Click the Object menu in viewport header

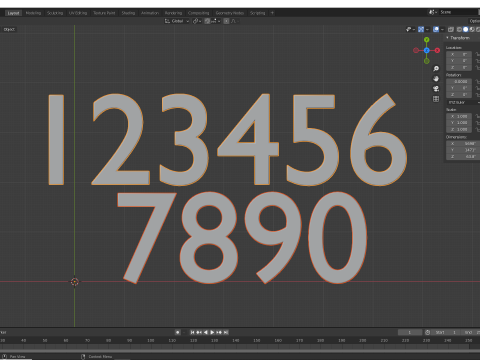[9, 29]
